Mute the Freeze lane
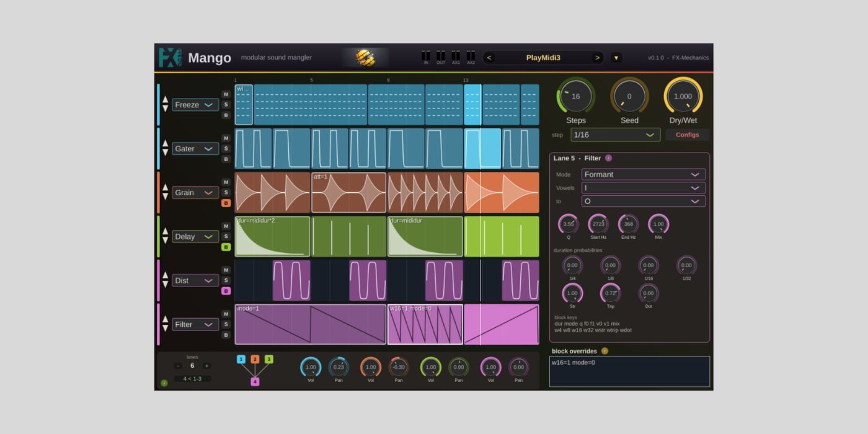The height and width of the screenshot is (434, 868). click(226, 94)
